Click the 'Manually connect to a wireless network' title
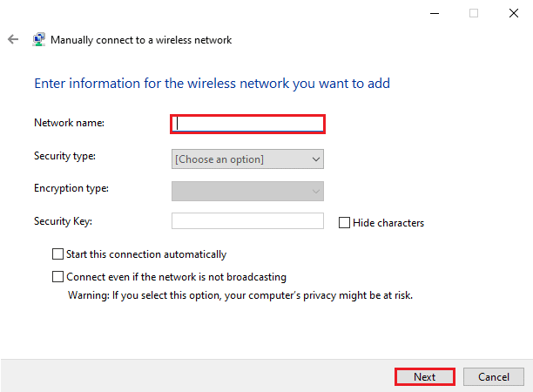The width and height of the screenshot is (533, 392). click(141, 40)
